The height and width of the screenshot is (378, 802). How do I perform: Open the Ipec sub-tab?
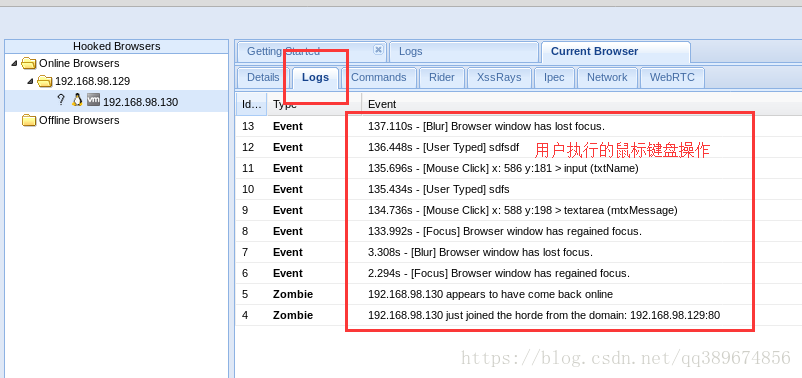pos(554,77)
